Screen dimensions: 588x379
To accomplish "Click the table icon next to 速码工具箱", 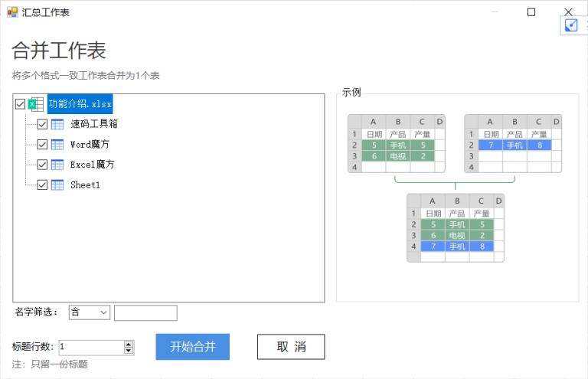I will [x=57, y=123].
